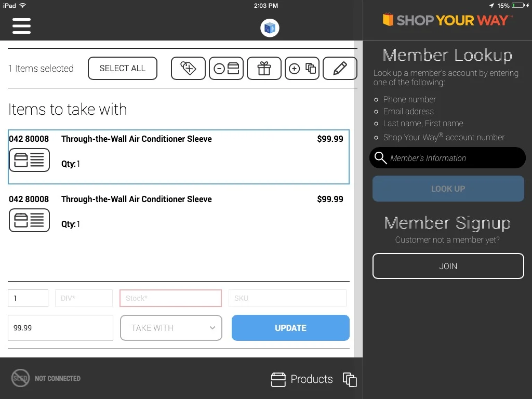Image resolution: width=532 pixels, height=399 pixels.
Task: Click the SLED not connected icon
Action: [x=20, y=378]
